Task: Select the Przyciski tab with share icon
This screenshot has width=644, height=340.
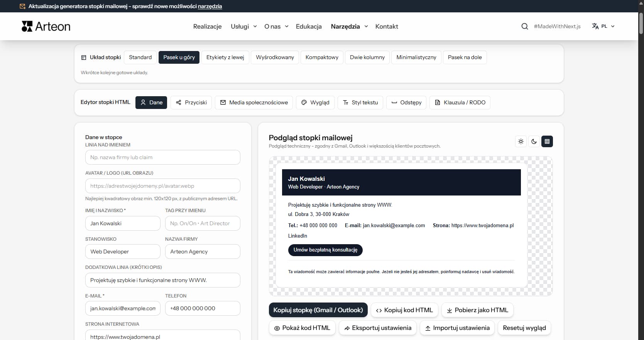Action: coord(191,102)
